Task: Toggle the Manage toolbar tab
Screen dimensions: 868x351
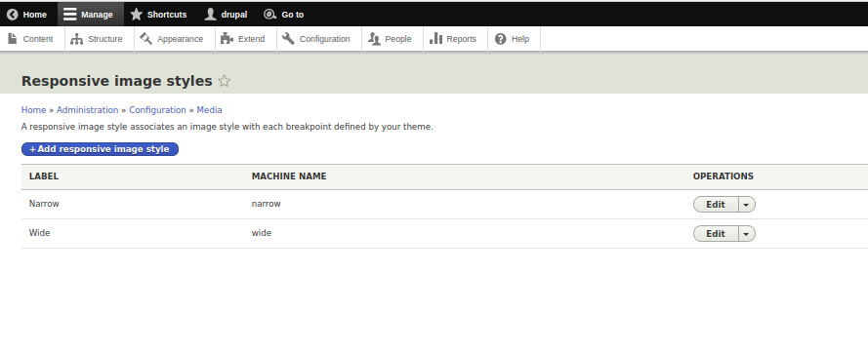Action: (91, 15)
